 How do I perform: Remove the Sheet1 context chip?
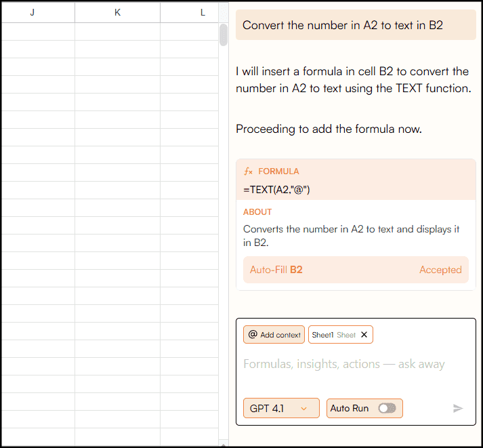point(364,335)
